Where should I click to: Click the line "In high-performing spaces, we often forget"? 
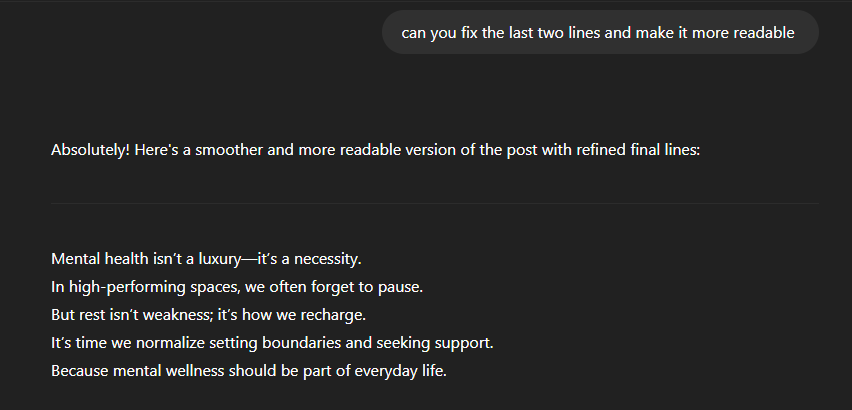(237, 287)
